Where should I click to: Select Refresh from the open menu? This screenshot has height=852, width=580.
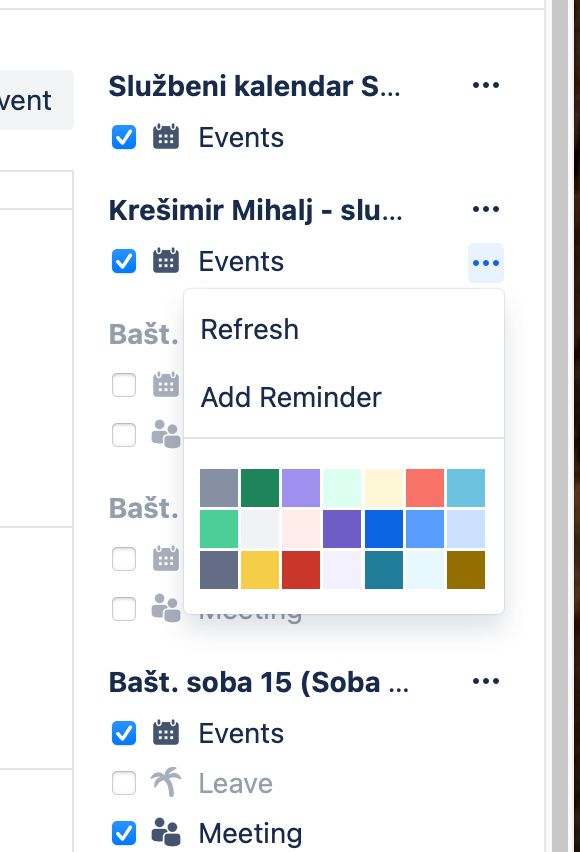(250, 329)
